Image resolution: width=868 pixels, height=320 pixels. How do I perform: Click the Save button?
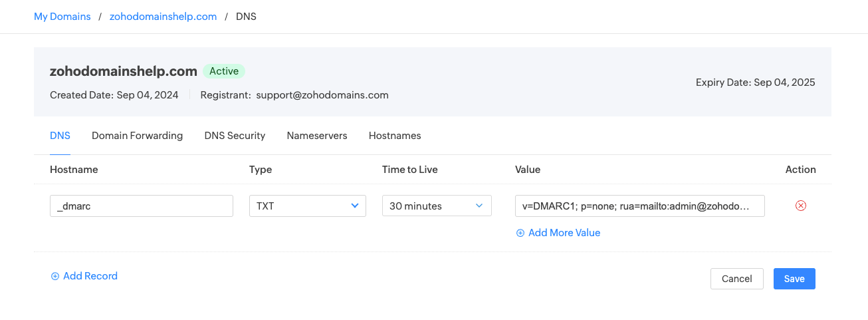pyautogui.click(x=794, y=279)
